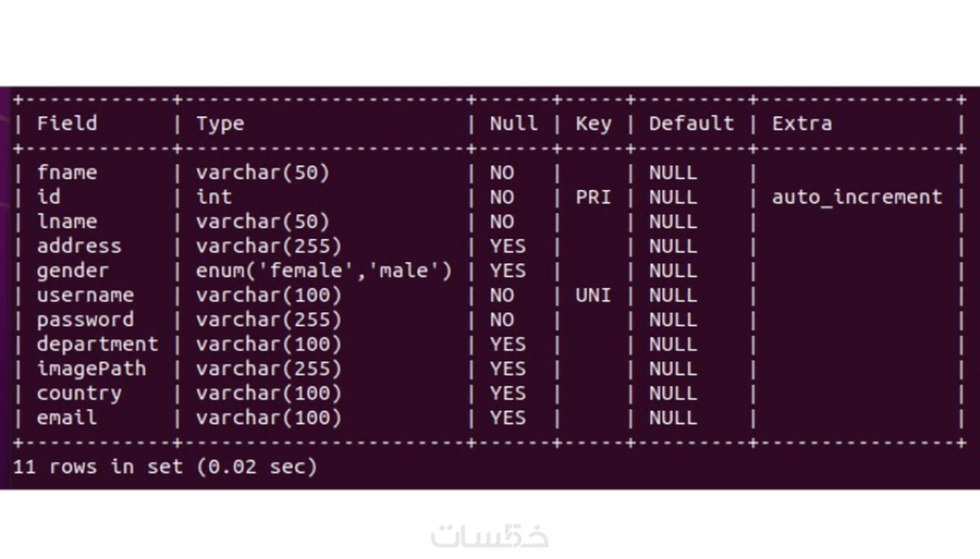Click the username field name
The image size is (980, 559).
(85, 295)
